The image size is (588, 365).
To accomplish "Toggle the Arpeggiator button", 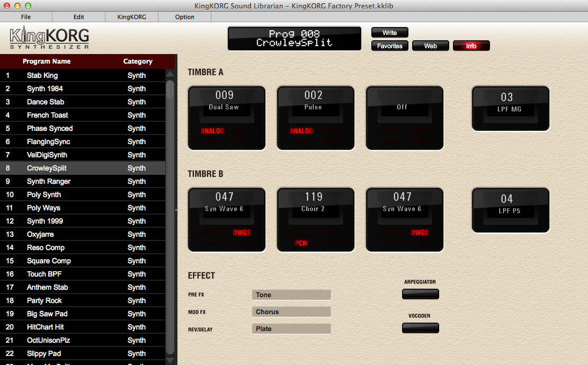I will 420,294.
